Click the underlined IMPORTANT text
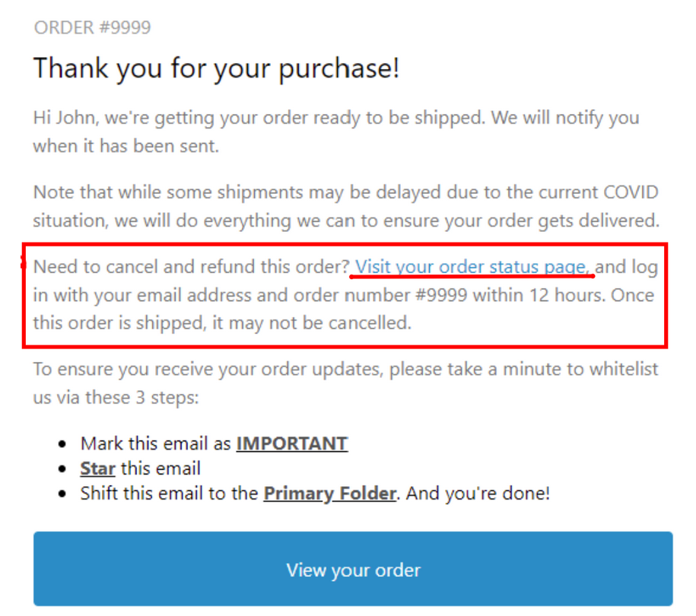Screen dimensions: 696x616 pyautogui.click(x=291, y=443)
